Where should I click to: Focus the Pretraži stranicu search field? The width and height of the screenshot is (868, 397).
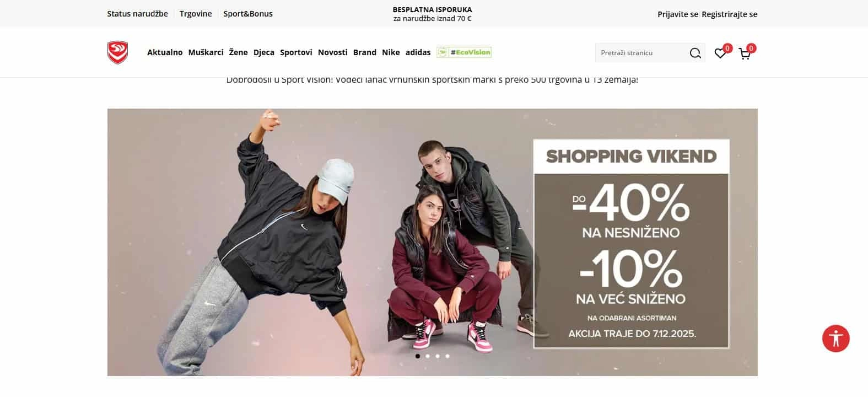(642, 53)
